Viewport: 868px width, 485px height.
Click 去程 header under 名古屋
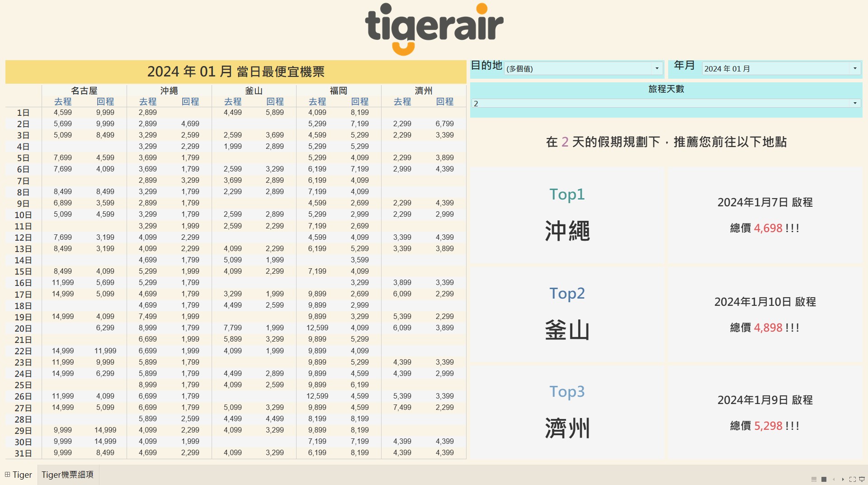(x=63, y=102)
